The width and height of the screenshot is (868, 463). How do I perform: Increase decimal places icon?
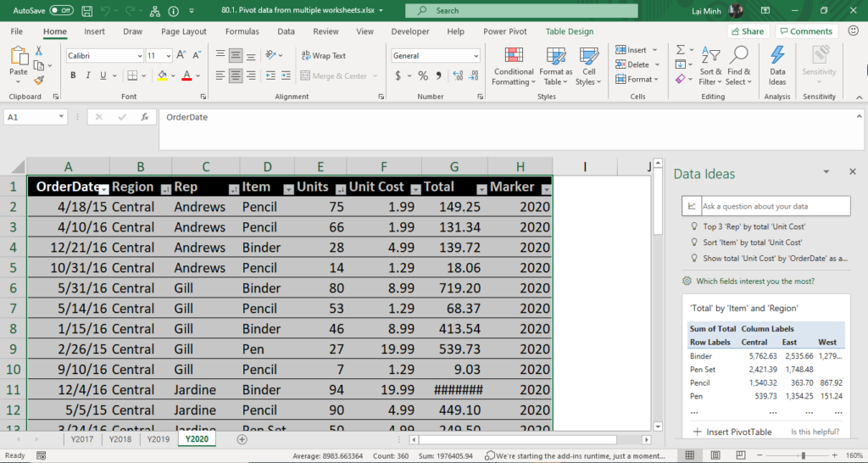pyautogui.click(x=458, y=75)
